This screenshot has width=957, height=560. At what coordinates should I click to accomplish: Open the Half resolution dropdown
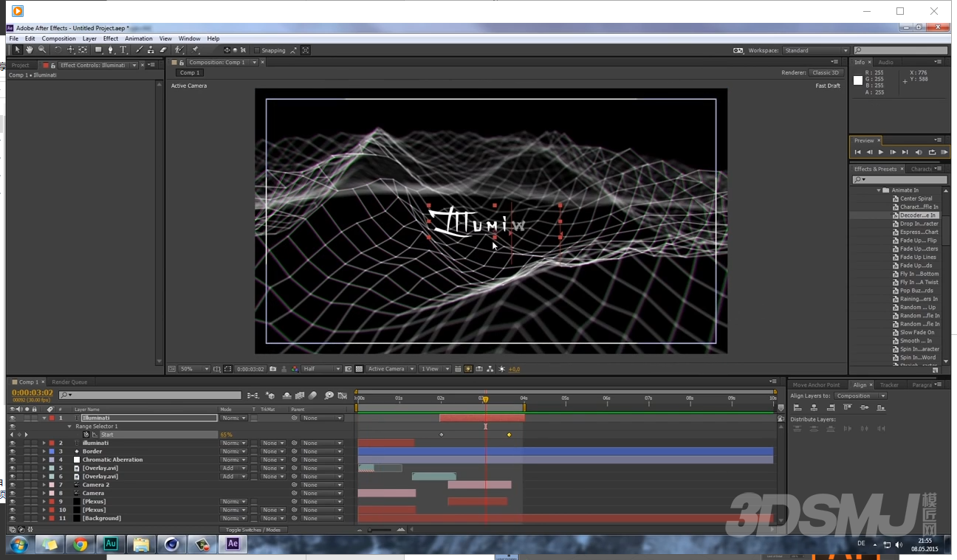tap(322, 369)
